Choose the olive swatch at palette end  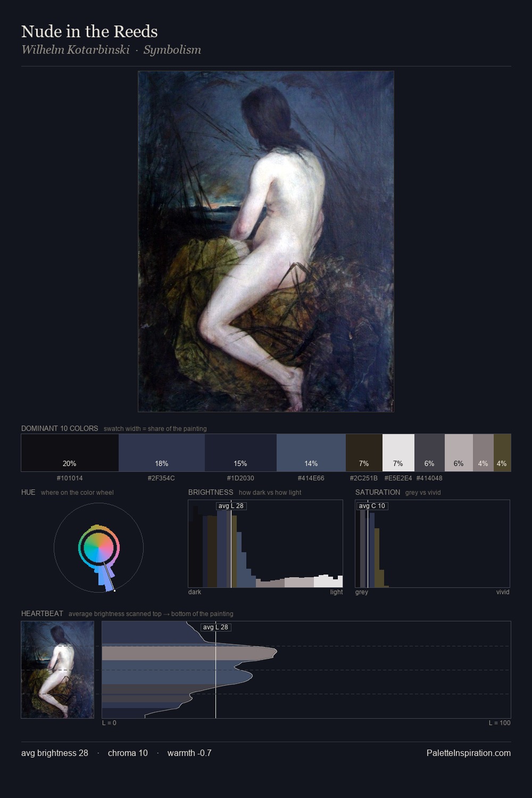click(x=502, y=453)
